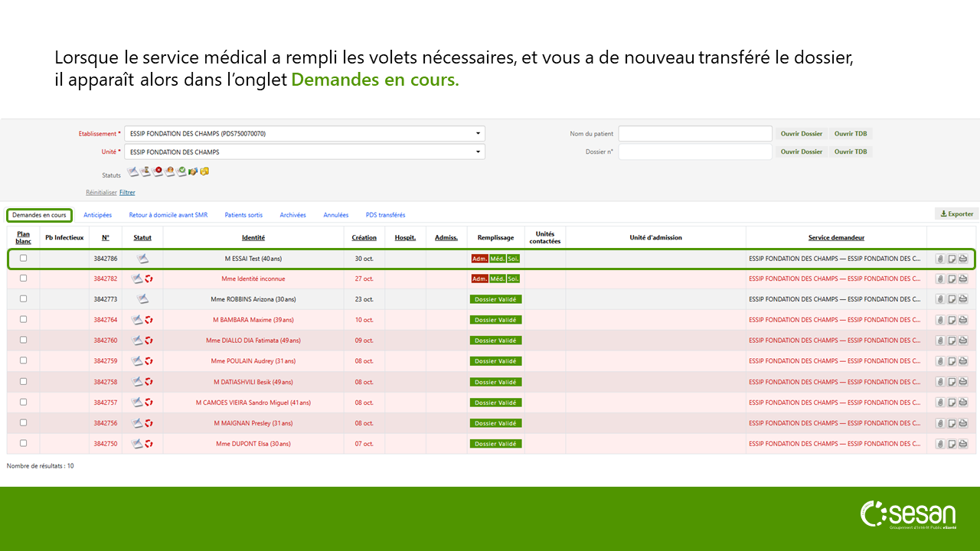Open the note icon for dossier 3842782

click(x=952, y=279)
